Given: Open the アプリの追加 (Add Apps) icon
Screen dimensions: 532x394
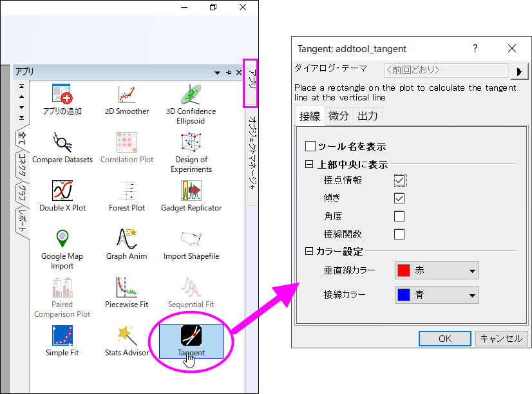Looking at the screenshot, I should coord(62,100).
